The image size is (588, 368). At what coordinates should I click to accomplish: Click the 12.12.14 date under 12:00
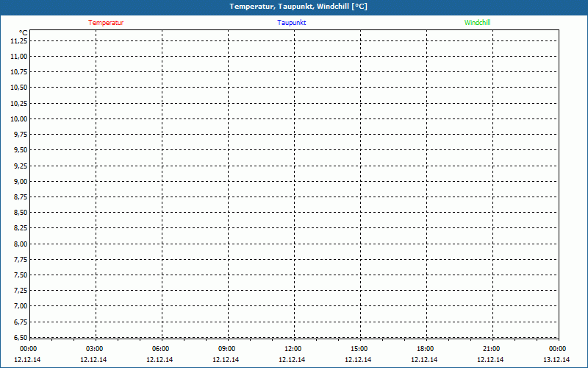pos(292,360)
